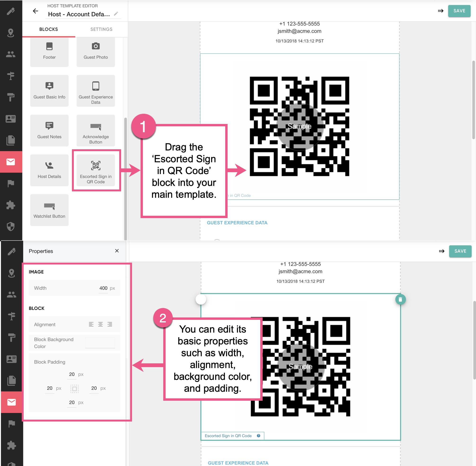This screenshot has height=466, width=476.
Task: Close the Properties panel
Action: [x=117, y=251]
